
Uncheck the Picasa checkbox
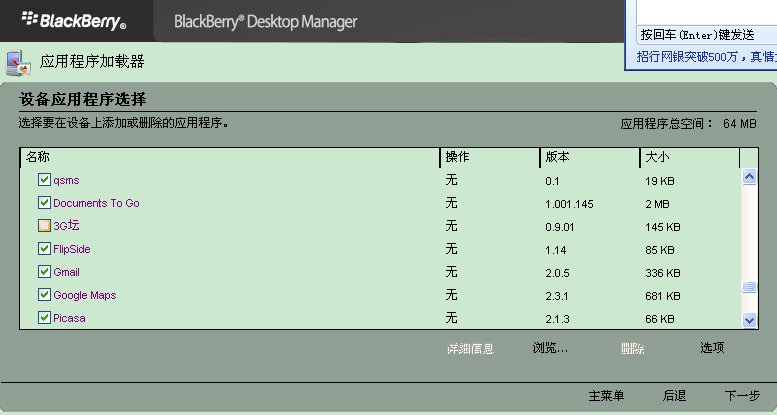point(44,317)
